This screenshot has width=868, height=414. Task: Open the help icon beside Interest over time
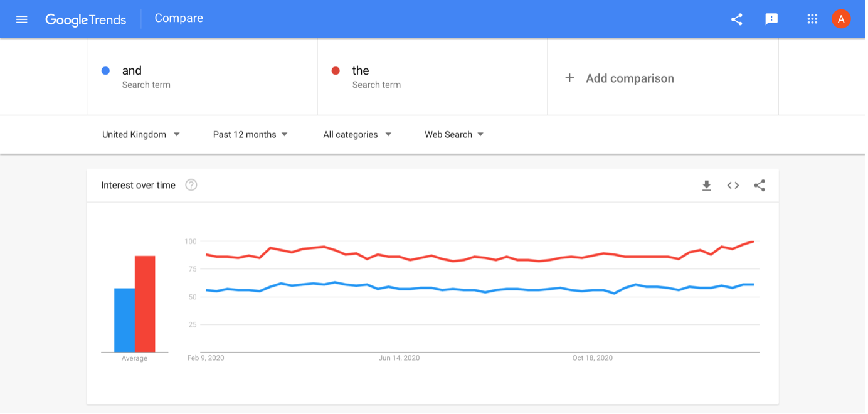[192, 185]
